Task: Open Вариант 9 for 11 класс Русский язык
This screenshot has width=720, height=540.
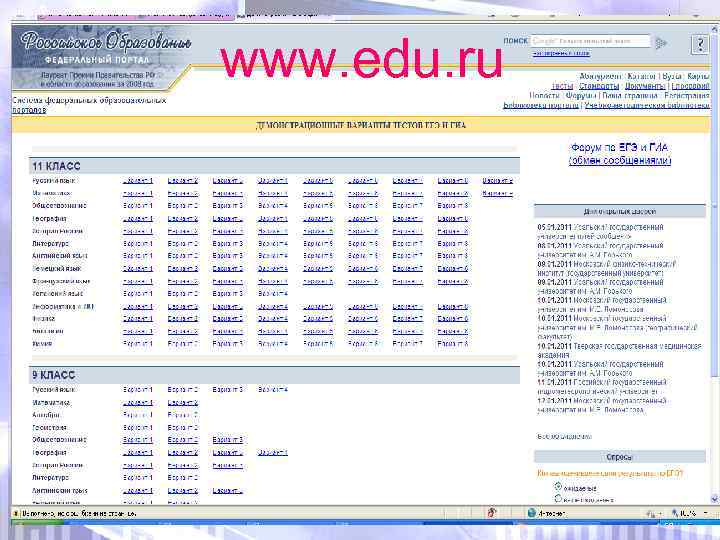Action: 497,180
